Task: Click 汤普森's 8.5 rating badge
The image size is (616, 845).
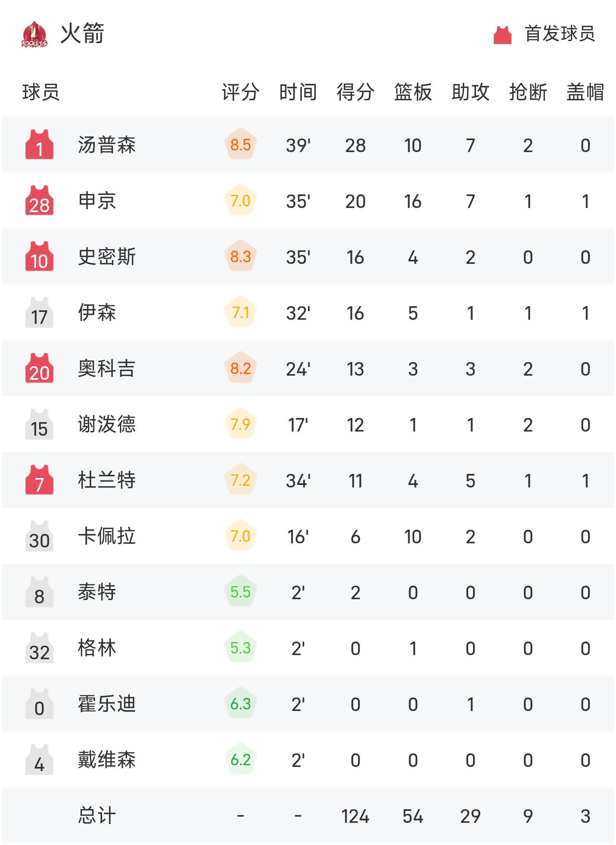Action: (x=241, y=145)
